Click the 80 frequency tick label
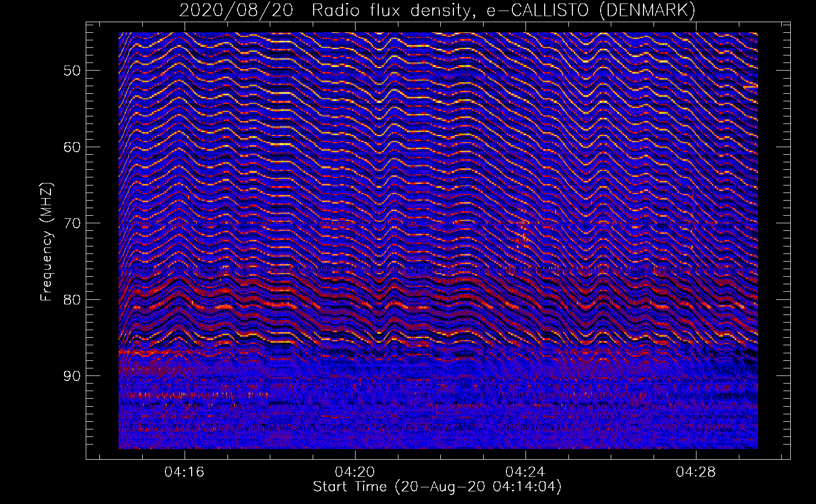816x504 pixels. tap(72, 300)
